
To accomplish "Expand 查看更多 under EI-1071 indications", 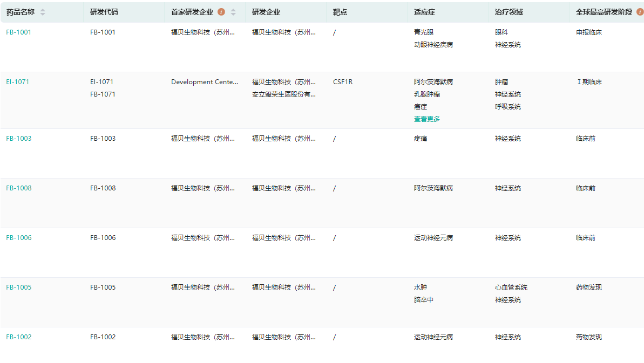I will tap(427, 119).
